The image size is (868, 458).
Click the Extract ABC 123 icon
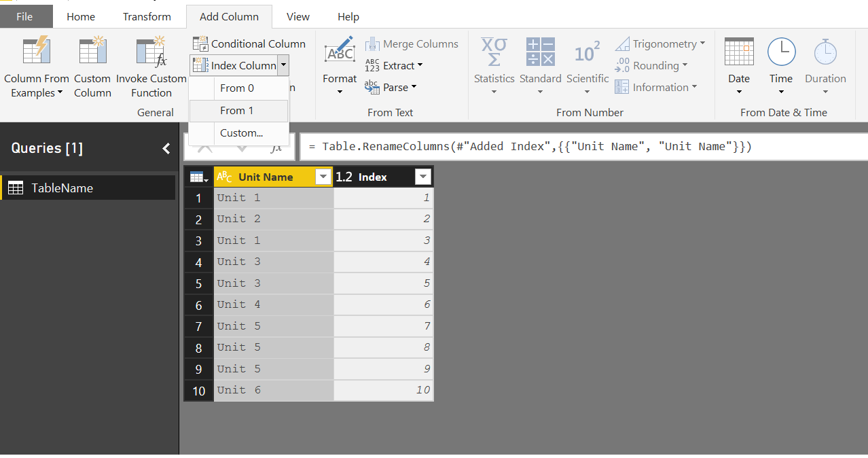372,65
